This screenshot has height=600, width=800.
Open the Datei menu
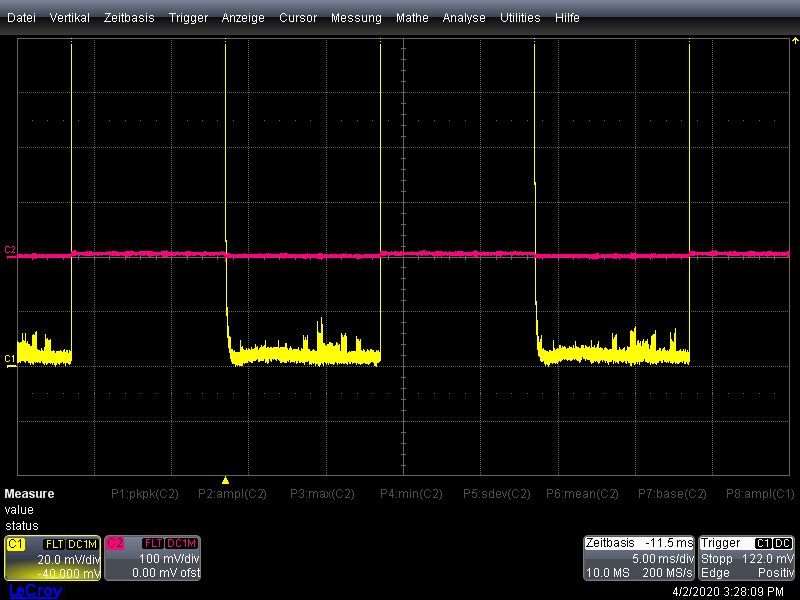21,18
